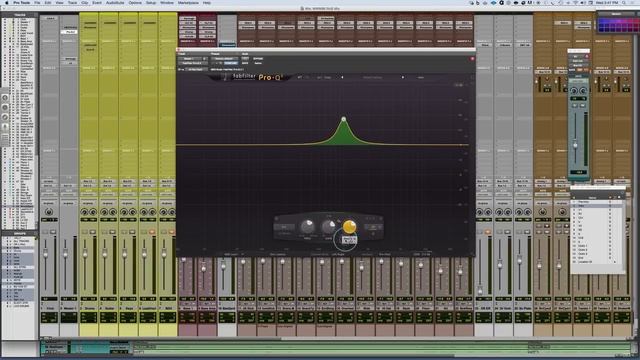Screen dimensions: 640x360
Task: Go to the next preset in Pro-Q
Action: pyautogui.click(x=402, y=77)
